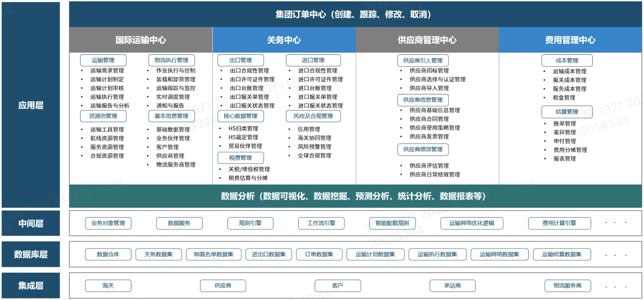Click the 运输网络数据集 box

[x=500, y=254]
